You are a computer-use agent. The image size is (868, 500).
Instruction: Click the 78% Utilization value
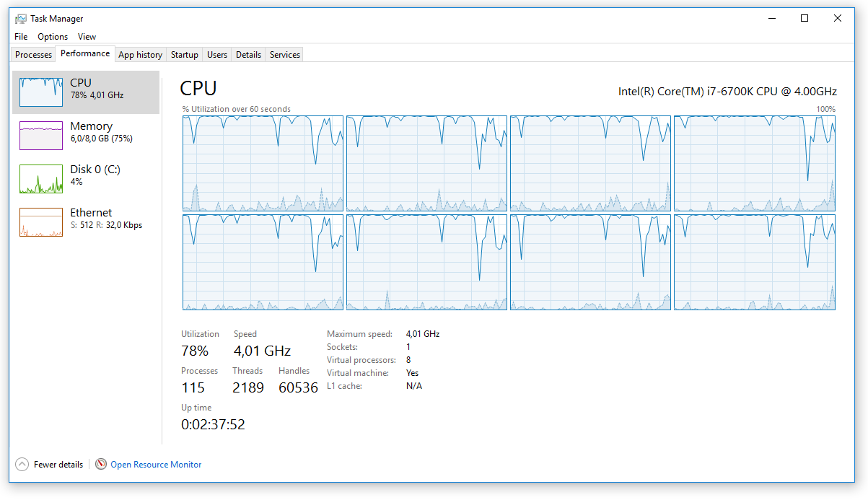[195, 351]
